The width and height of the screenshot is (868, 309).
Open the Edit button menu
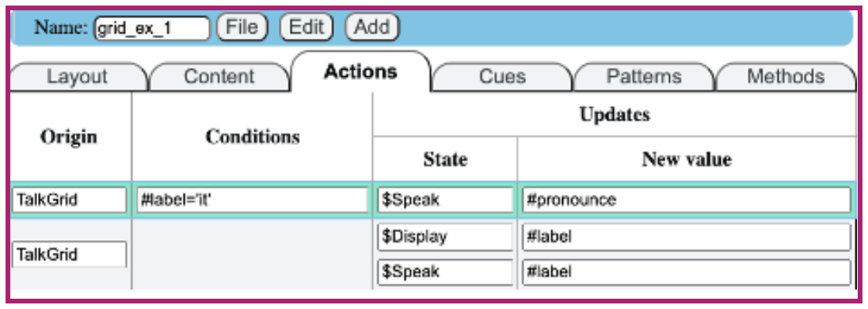(x=306, y=27)
